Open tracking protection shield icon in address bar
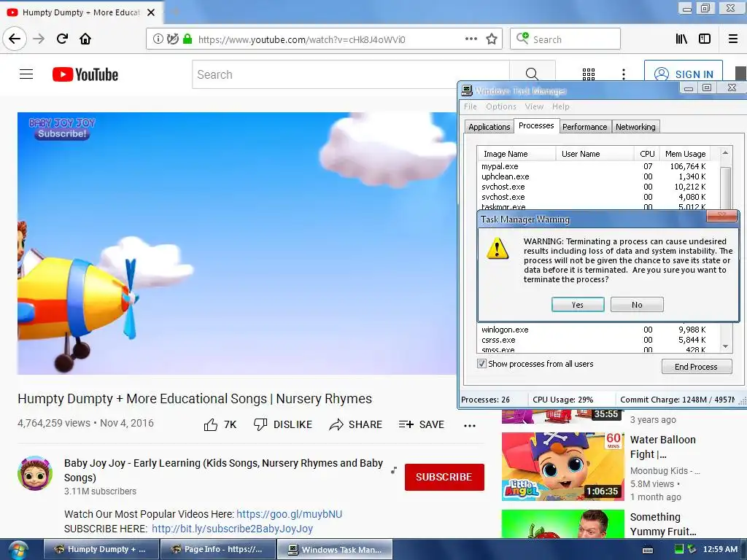Image resolution: width=747 pixels, height=560 pixels. pyautogui.click(x=173, y=39)
